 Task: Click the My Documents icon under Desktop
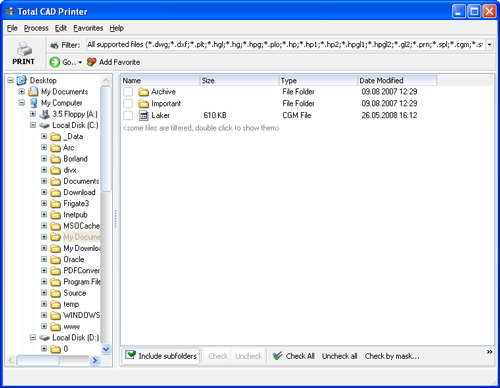[33, 91]
